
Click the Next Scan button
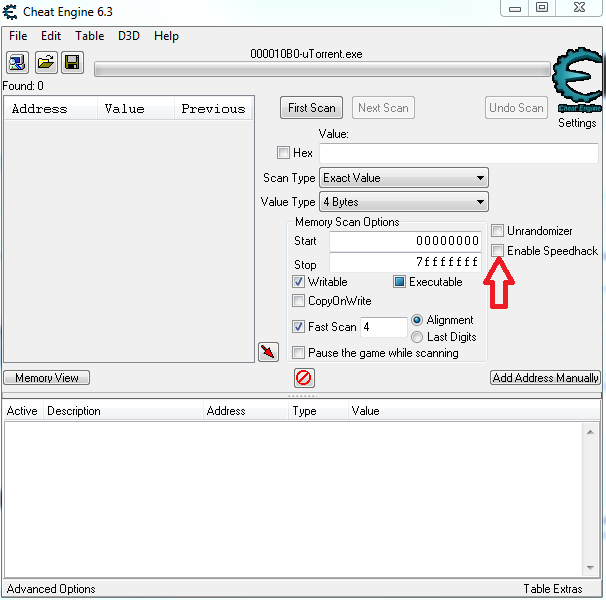383,108
